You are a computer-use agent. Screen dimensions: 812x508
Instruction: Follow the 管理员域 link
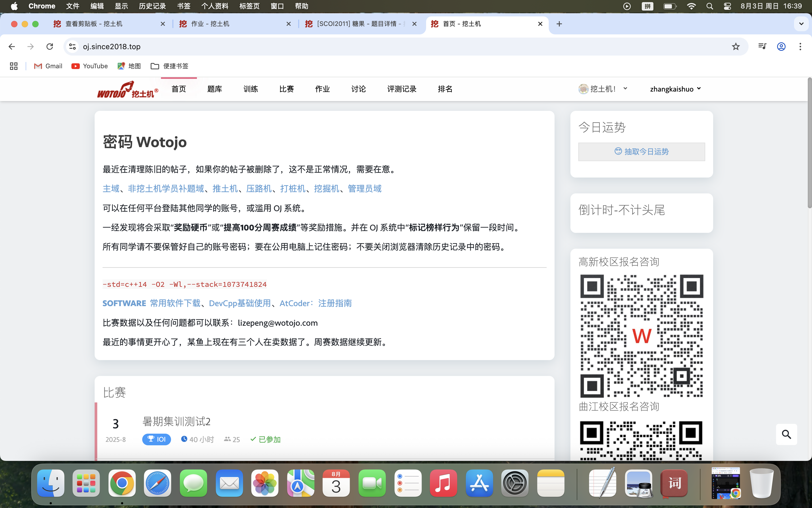click(365, 188)
